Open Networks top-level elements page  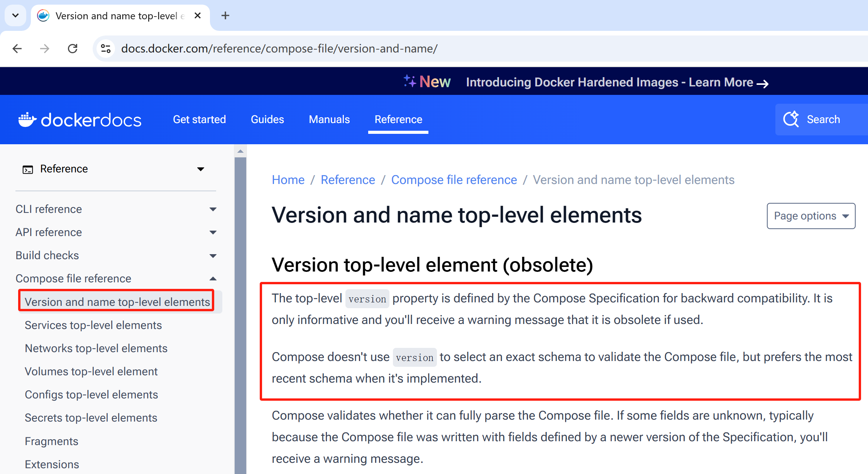pyautogui.click(x=96, y=348)
